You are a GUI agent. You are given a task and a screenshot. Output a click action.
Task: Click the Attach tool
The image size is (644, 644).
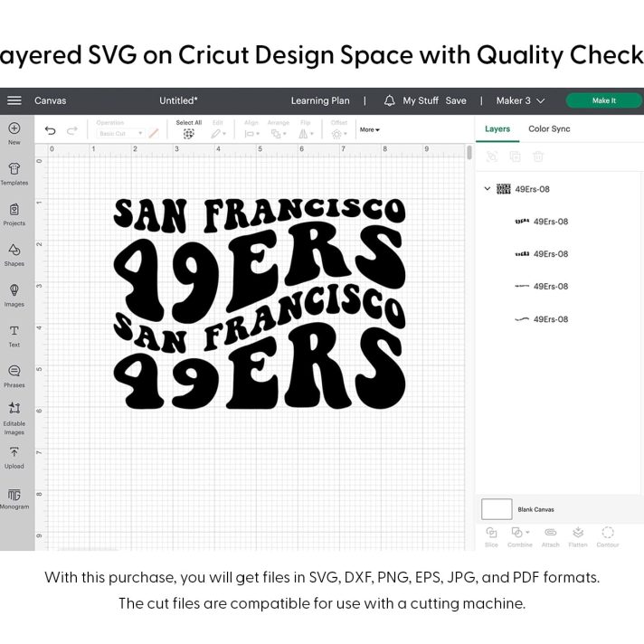(x=550, y=537)
